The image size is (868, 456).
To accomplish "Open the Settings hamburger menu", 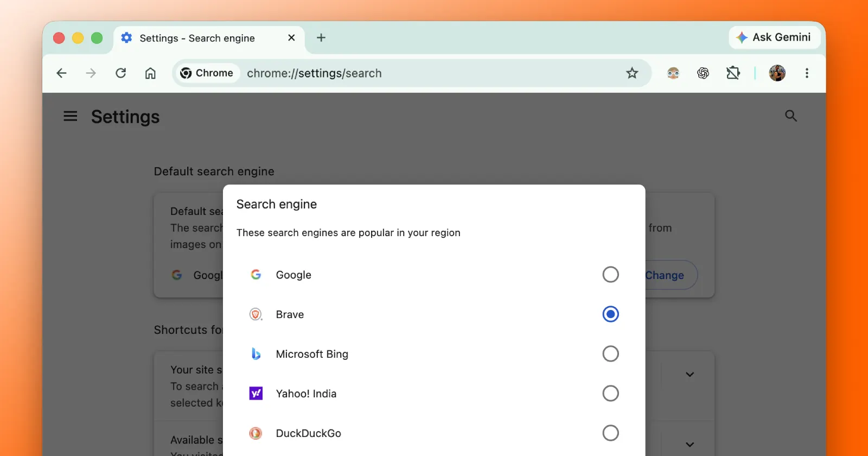I will [71, 116].
